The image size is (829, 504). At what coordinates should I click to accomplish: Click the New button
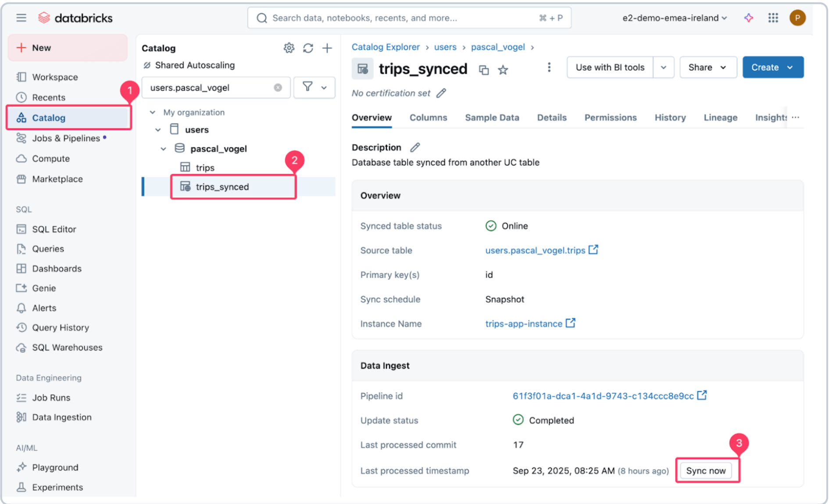coord(68,48)
